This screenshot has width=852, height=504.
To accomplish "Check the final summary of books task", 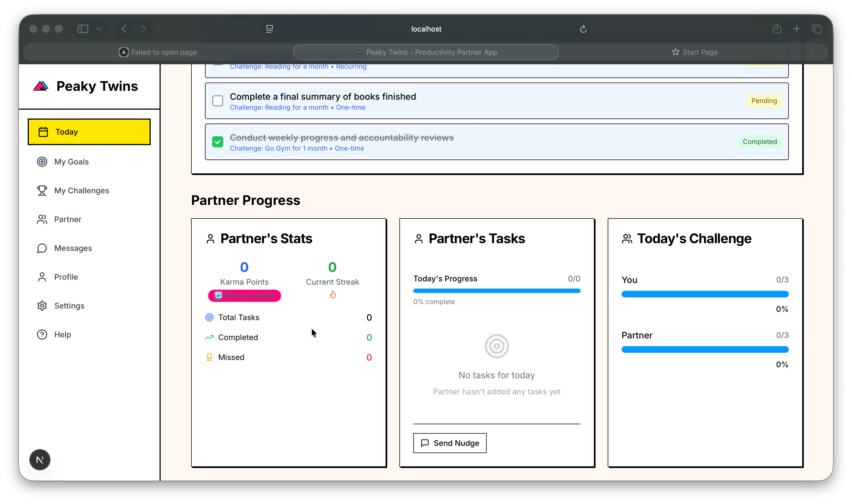I will (x=218, y=101).
